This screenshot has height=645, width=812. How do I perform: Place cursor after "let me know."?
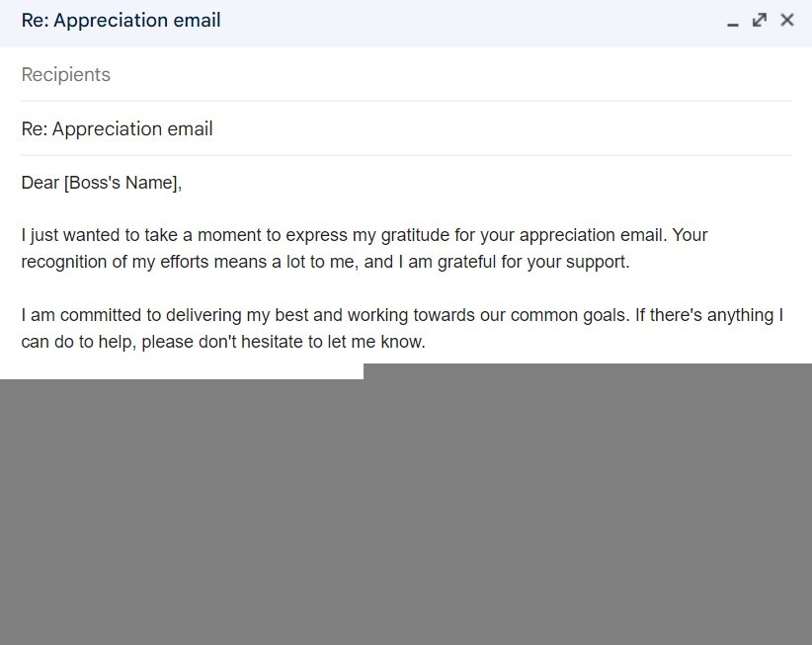pos(426,343)
